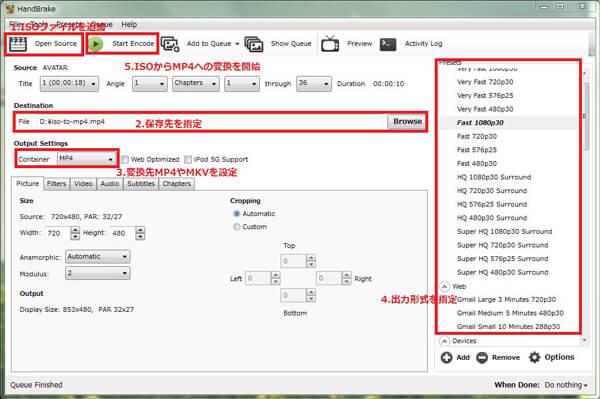
Task: Select Gmail Medium 5 Minutes 480p30 preset
Action: coord(510,313)
